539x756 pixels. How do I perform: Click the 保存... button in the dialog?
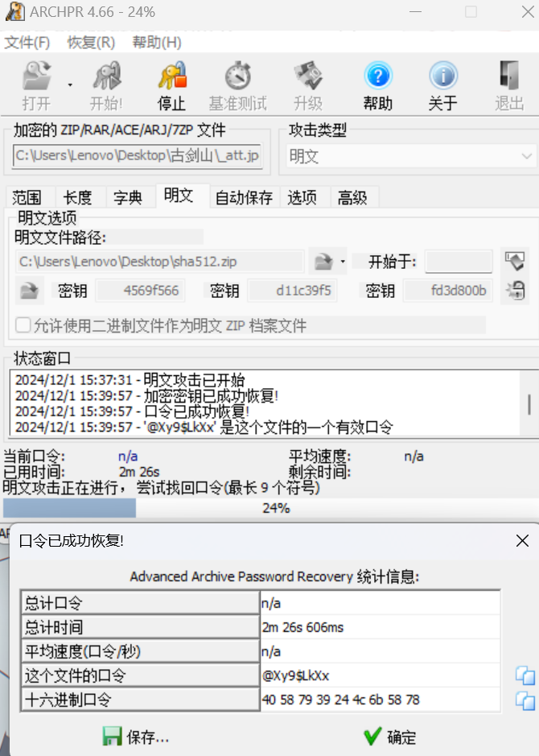135,737
